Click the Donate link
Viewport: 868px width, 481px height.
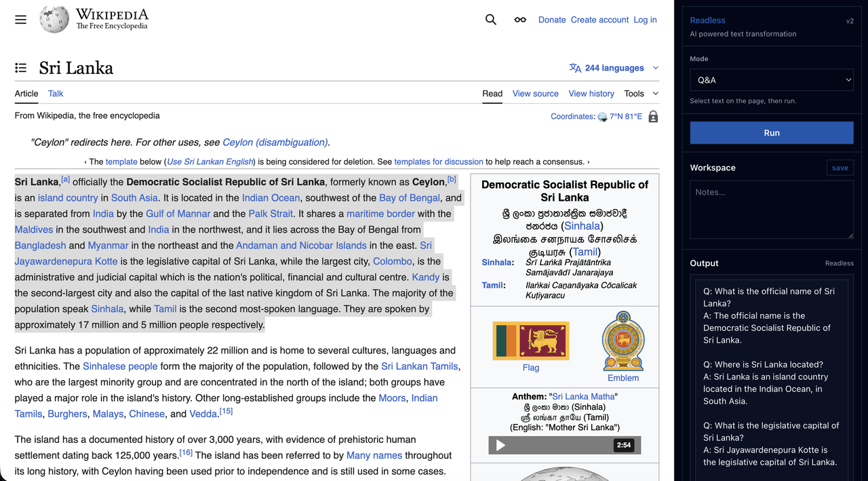[552, 20]
